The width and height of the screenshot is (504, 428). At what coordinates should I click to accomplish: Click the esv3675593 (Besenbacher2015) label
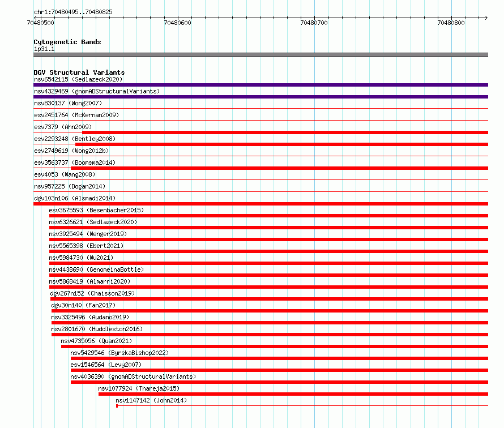coord(96,210)
